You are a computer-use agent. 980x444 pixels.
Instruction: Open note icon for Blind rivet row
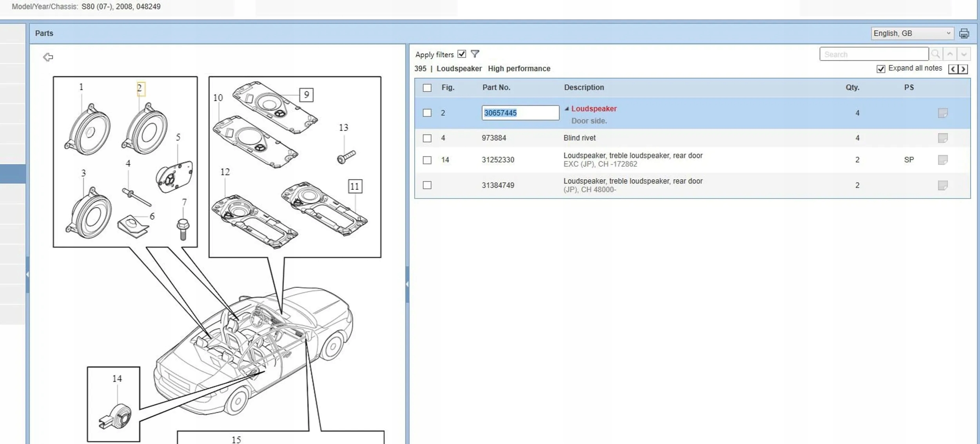click(x=942, y=138)
